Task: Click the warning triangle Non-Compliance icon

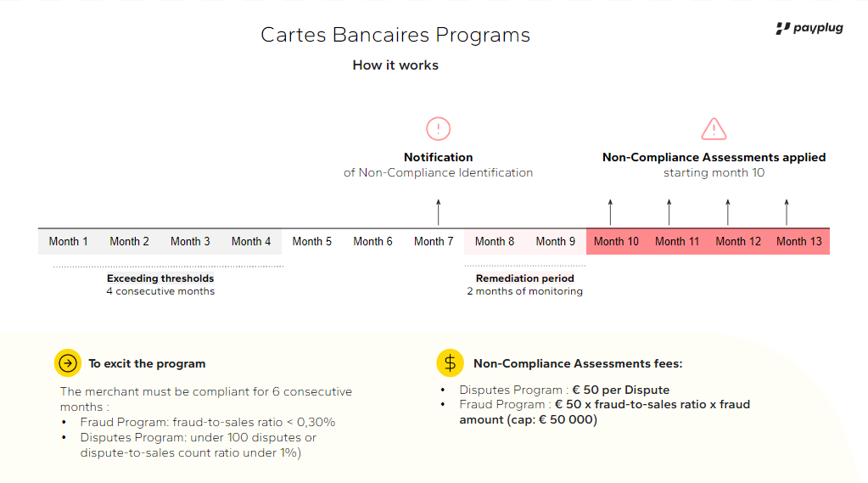Action: click(x=714, y=128)
